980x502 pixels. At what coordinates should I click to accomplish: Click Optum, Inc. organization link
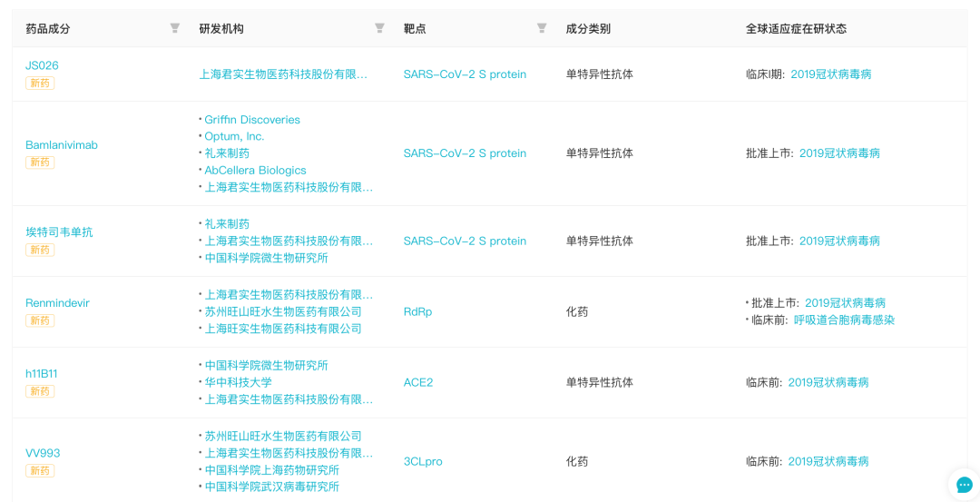pos(234,136)
